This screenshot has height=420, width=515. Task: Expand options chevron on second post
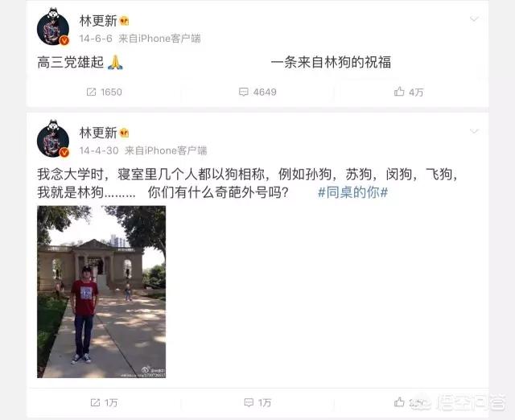(474, 131)
